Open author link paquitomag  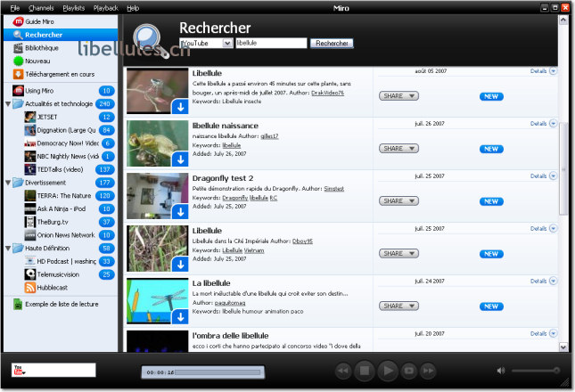pyautogui.click(x=230, y=303)
